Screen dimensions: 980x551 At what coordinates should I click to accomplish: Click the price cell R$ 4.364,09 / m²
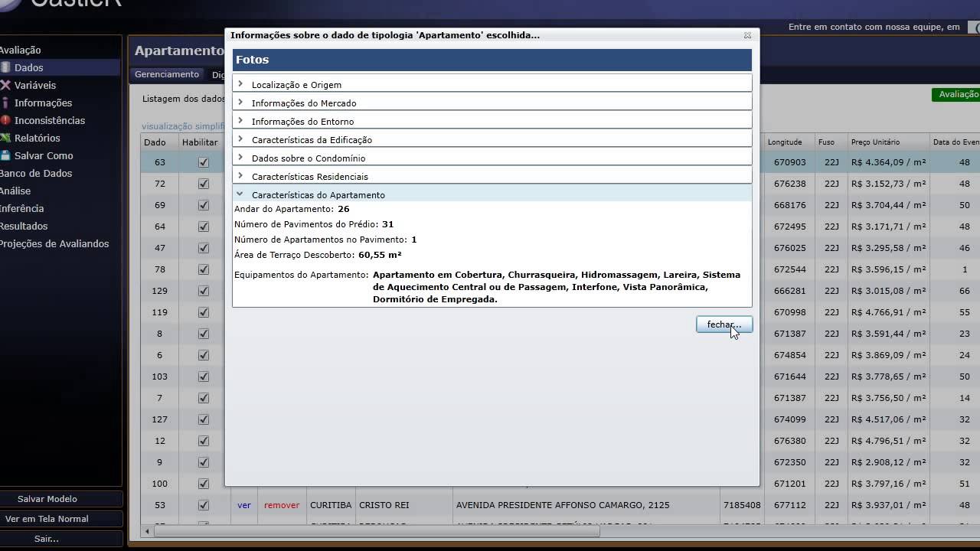tap(888, 162)
